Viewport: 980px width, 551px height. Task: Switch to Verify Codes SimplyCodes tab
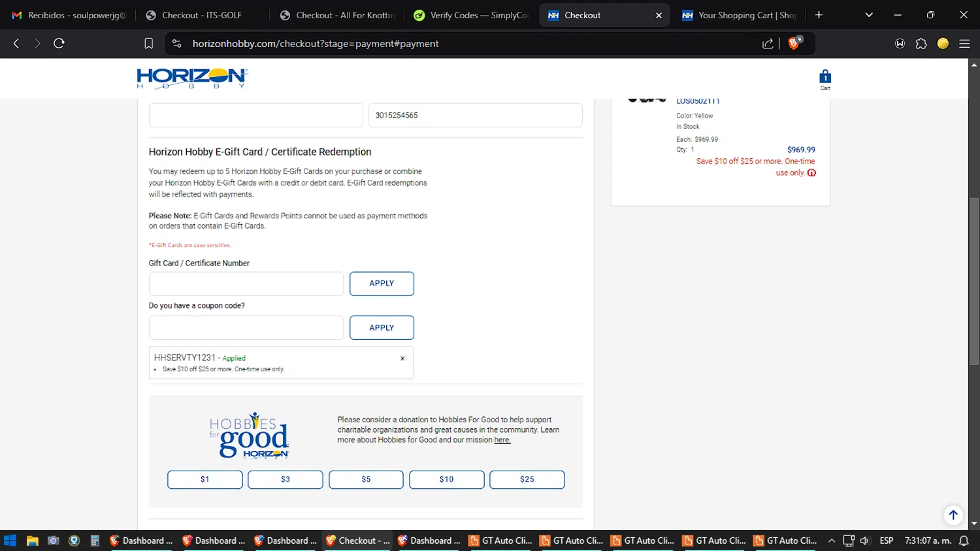pyautogui.click(x=471, y=15)
